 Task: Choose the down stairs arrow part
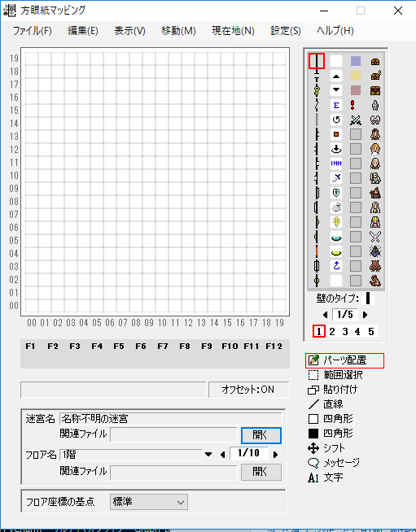[336, 90]
